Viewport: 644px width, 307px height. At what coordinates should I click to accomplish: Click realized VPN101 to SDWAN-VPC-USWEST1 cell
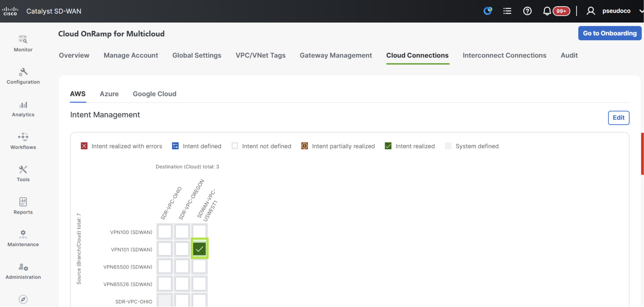coord(200,249)
